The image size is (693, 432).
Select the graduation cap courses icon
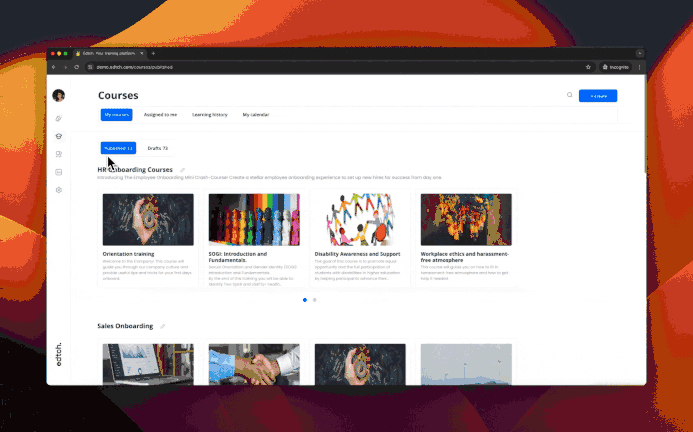pos(58,136)
